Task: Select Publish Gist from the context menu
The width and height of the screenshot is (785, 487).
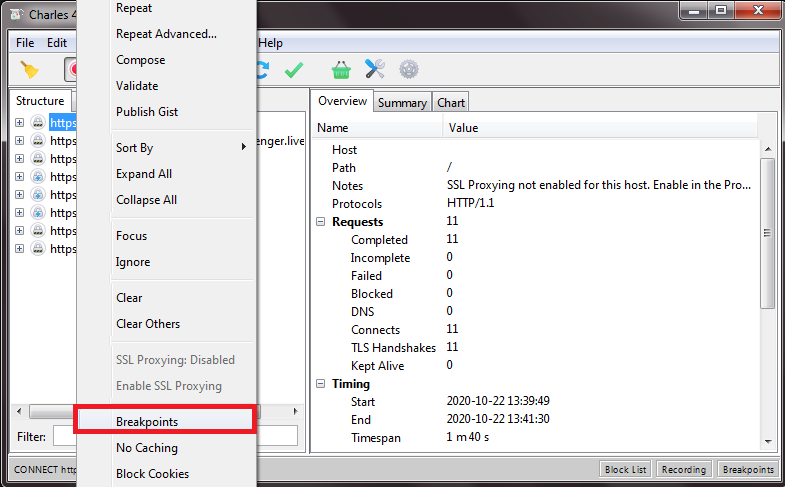Action: pos(147,112)
